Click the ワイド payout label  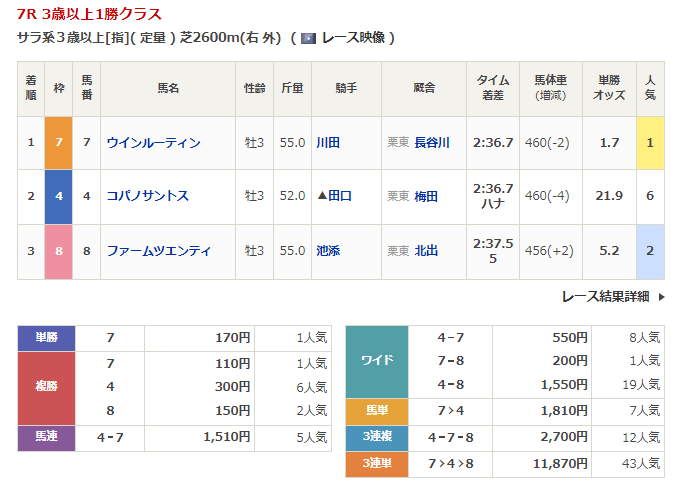376,361
